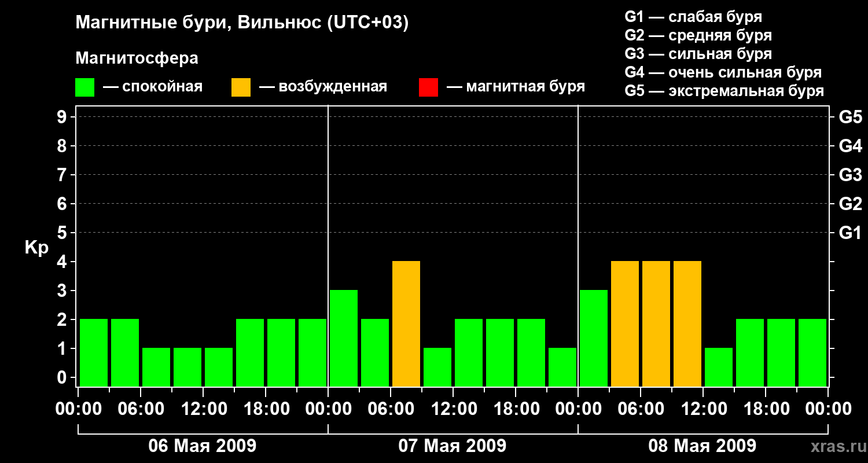
Task: Click the right-axis label 'G5'
Action: (x=850, y=117)
